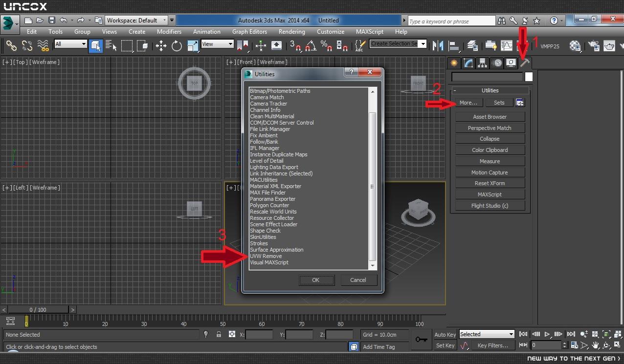Select the Link tool in the main toolbar

click(11, 45)
